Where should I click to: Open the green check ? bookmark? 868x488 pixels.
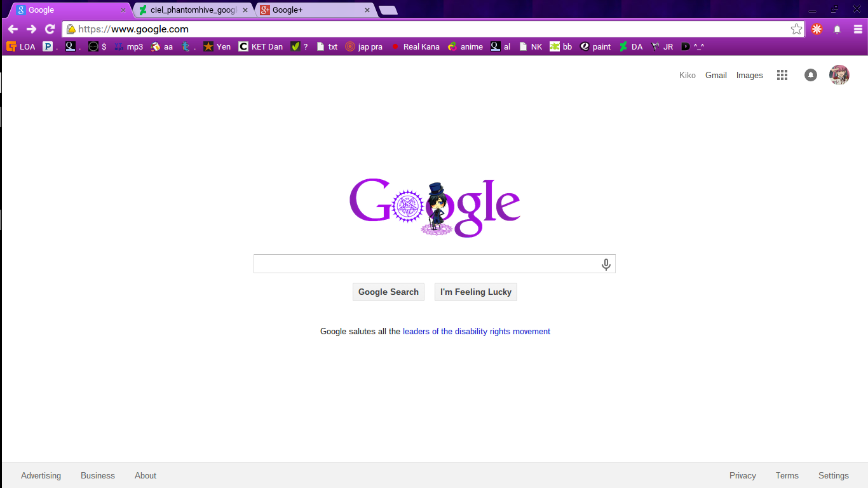[299, 46]
